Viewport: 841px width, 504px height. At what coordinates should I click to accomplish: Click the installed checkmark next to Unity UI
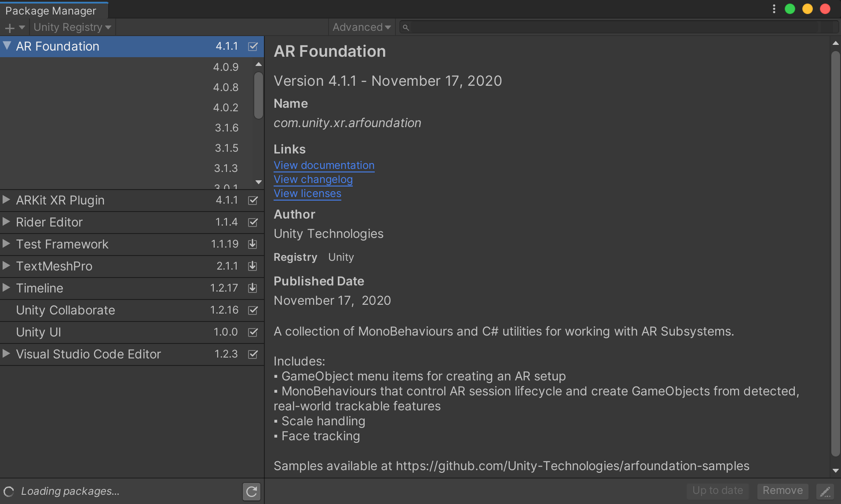(253, 332)
